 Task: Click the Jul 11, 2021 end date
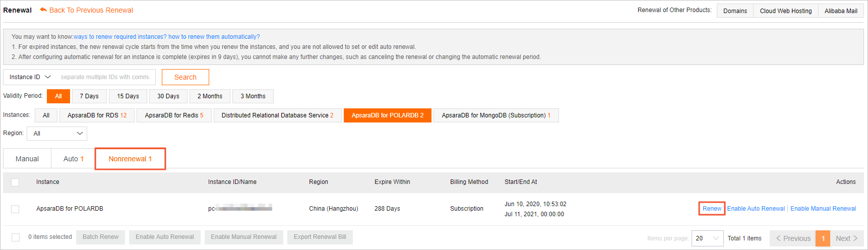click(x=534, y=214)
